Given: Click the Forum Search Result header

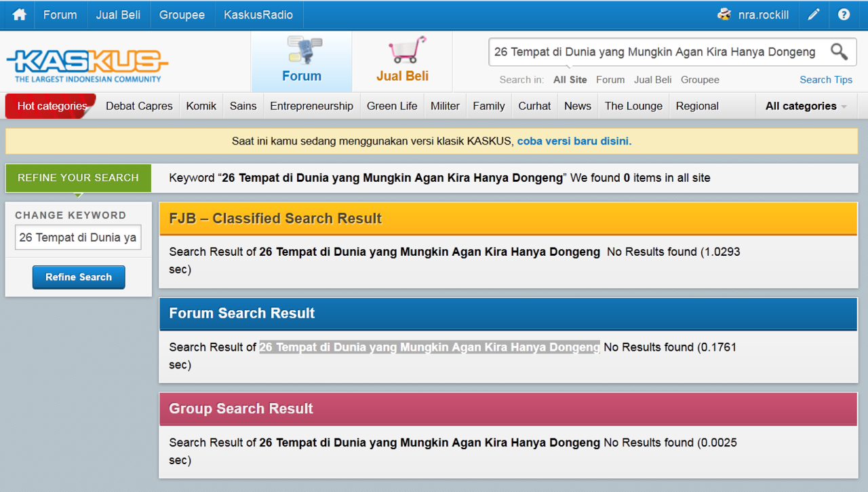Looking at the screenshot, I should coord(509,314).
